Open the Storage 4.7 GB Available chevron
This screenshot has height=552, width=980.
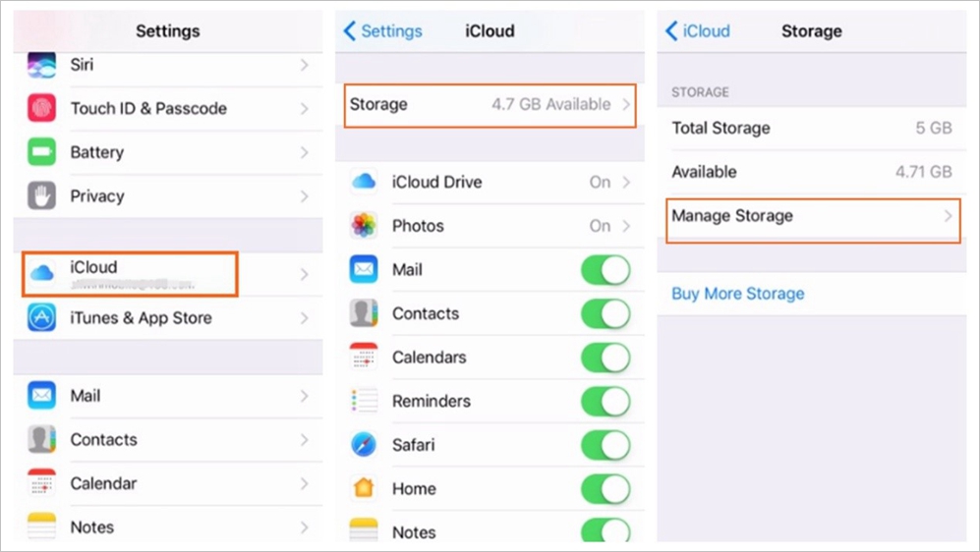click(626, 104)
